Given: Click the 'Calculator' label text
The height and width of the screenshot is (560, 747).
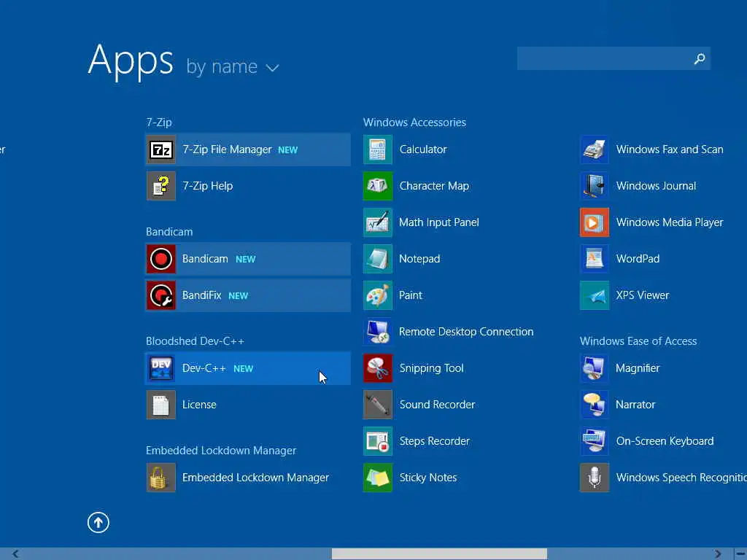Looking at the screenshot, I should pos(423,149).
